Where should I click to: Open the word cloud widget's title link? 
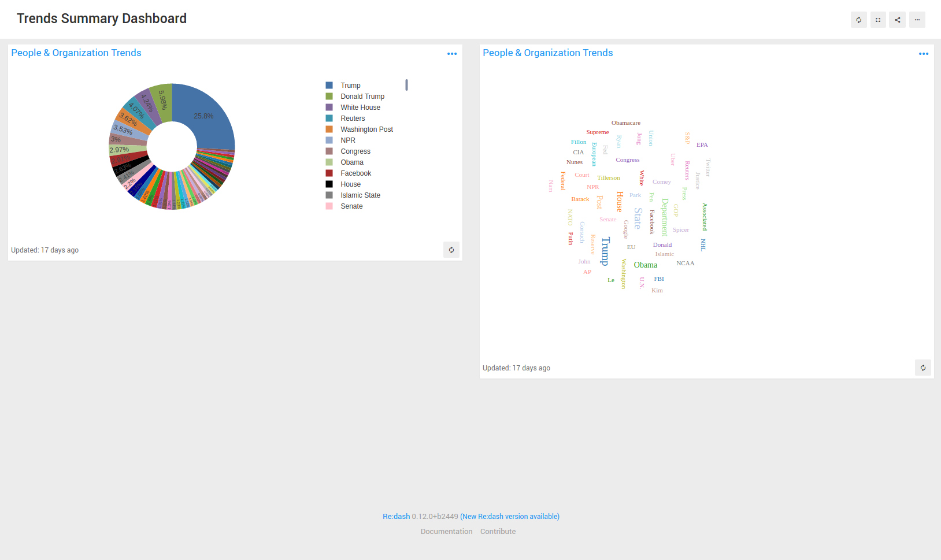point(548,53)
